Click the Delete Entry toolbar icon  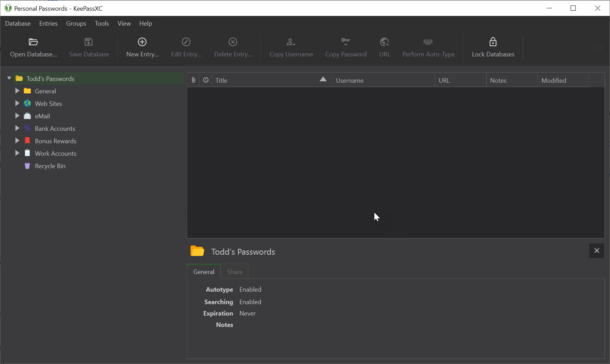[233, 42]
